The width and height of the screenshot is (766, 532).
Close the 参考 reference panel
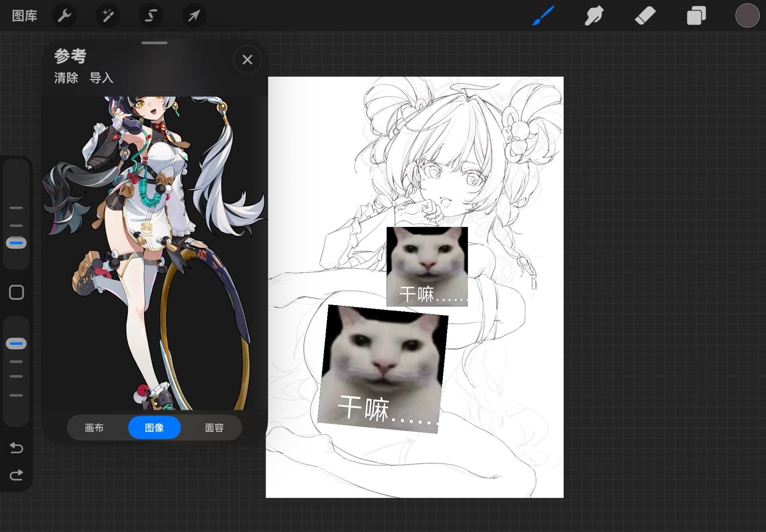(247, 60)
